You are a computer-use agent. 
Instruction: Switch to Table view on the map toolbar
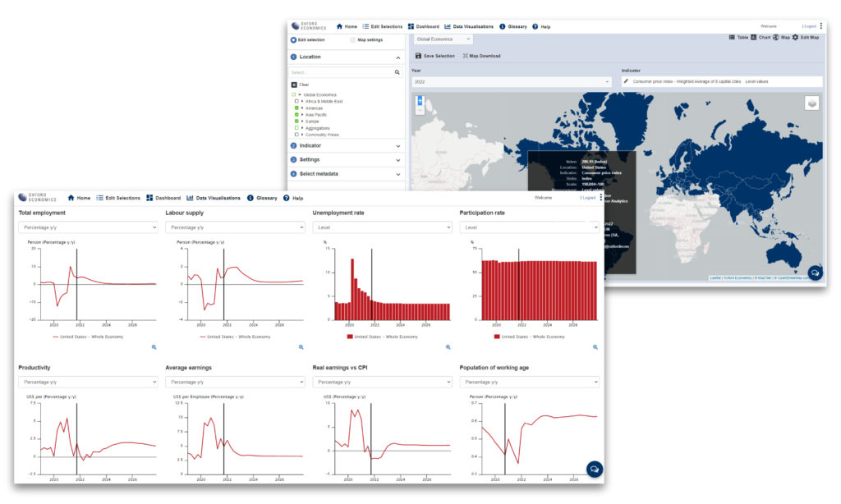(737, 38)
